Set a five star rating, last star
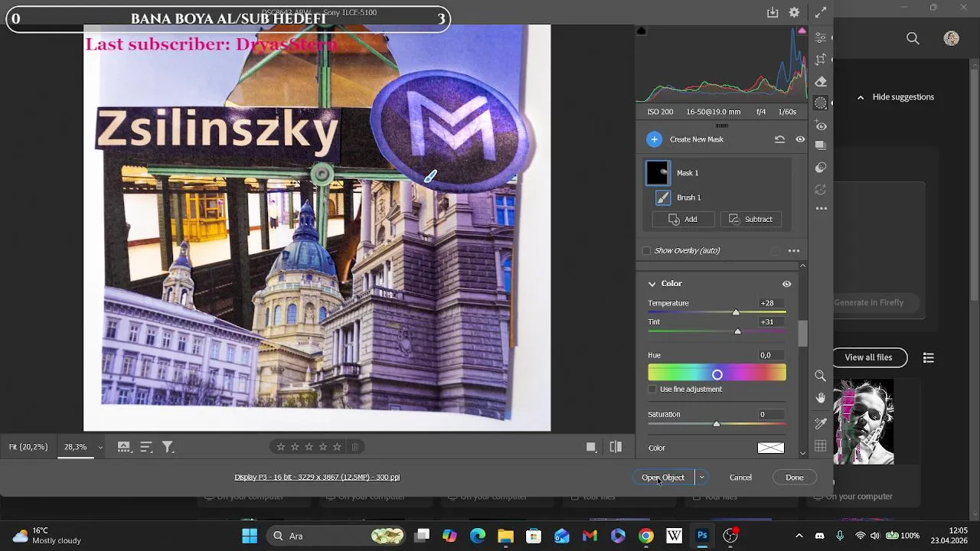Image resolution: width=980 pixels, height=551 pixels. click(337, 447)
